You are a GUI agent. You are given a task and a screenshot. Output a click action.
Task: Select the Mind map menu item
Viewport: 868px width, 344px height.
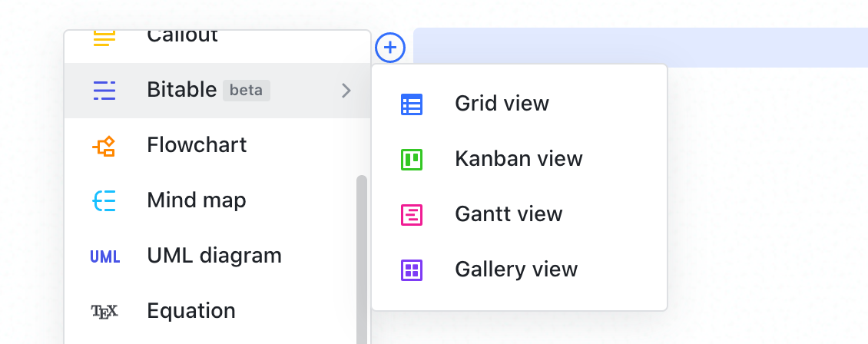coord(197,201)
